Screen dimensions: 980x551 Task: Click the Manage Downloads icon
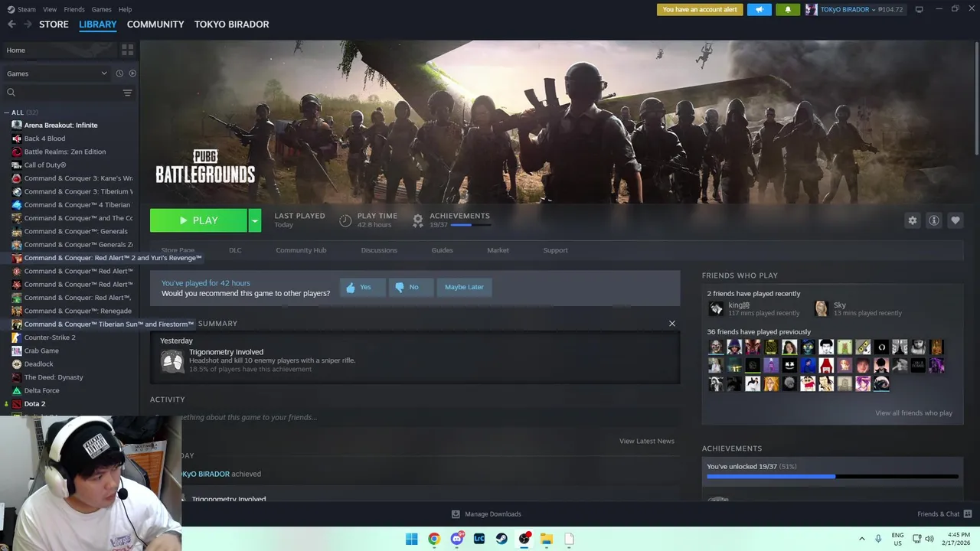click(x=456, y=514)
